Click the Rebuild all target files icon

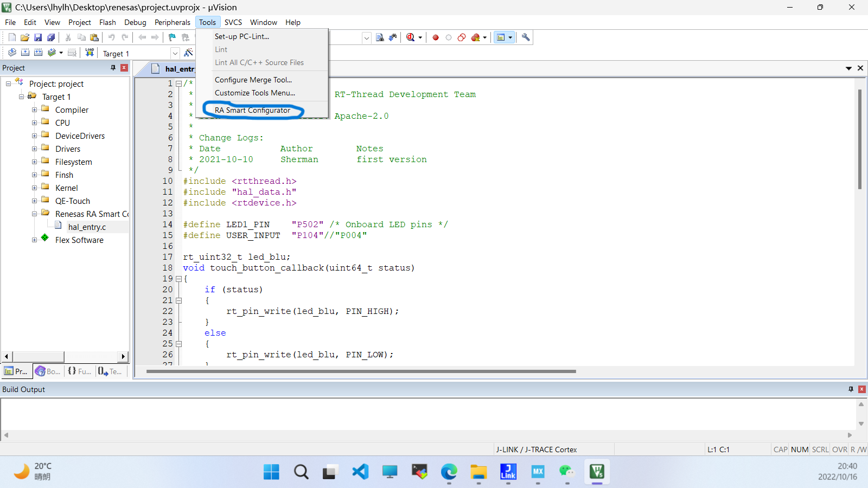pos(38,53)
